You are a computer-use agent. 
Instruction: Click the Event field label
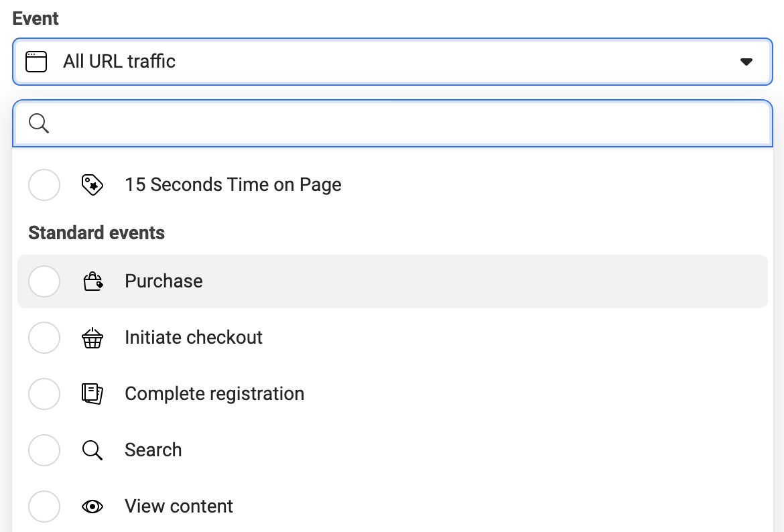(35, 19)
